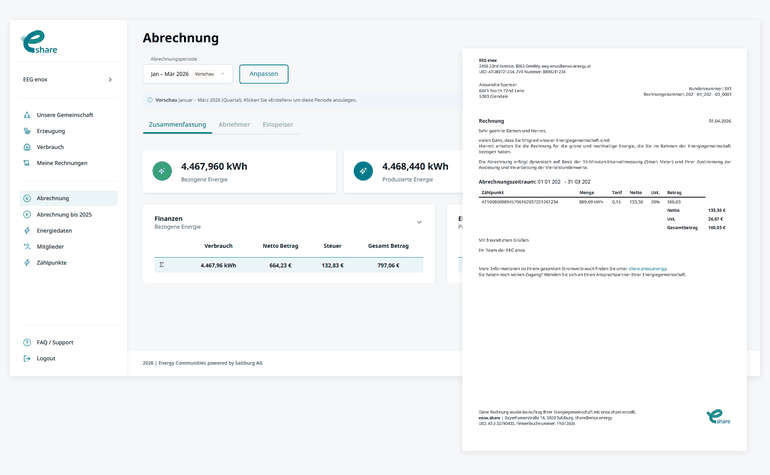Open Energiedaten in the sidebar
The image size is (770, 475).
point(54,230)
